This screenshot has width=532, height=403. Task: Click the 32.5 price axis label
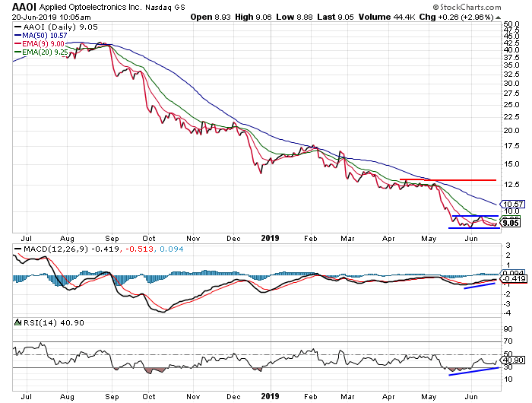(511, 74)
